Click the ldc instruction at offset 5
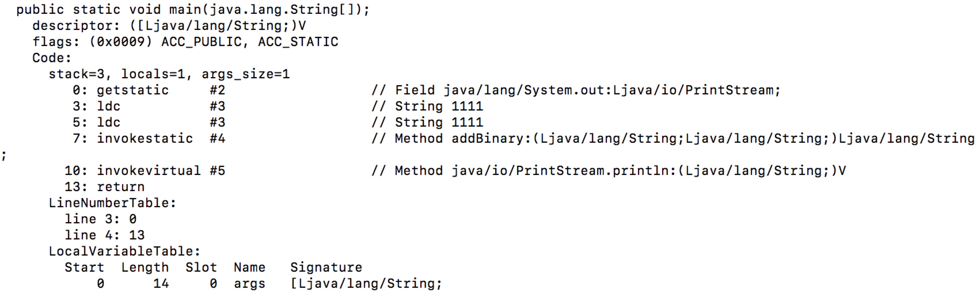Image resolution: width=980 pixels, height=297 pixels. (109, 122)
